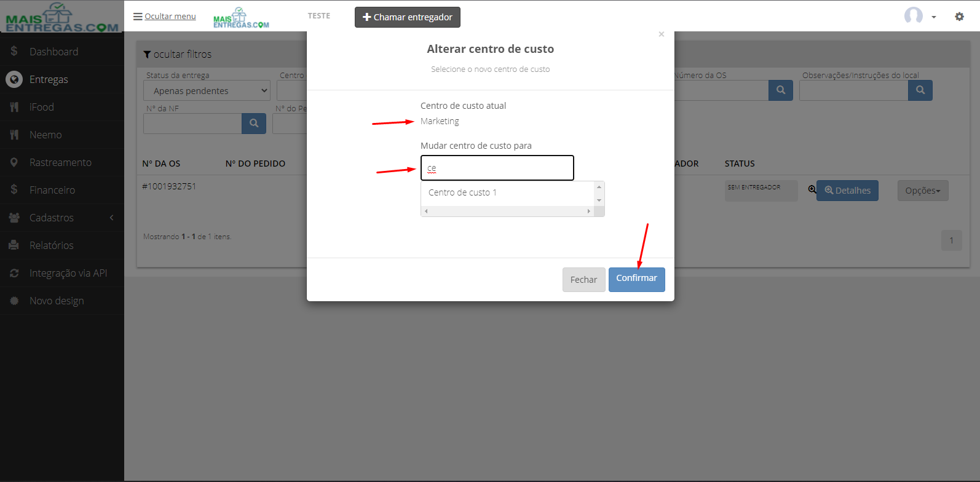
Task: Click the Detalhes button for the order
Action: pyautogui.click(x=847, y=191)
